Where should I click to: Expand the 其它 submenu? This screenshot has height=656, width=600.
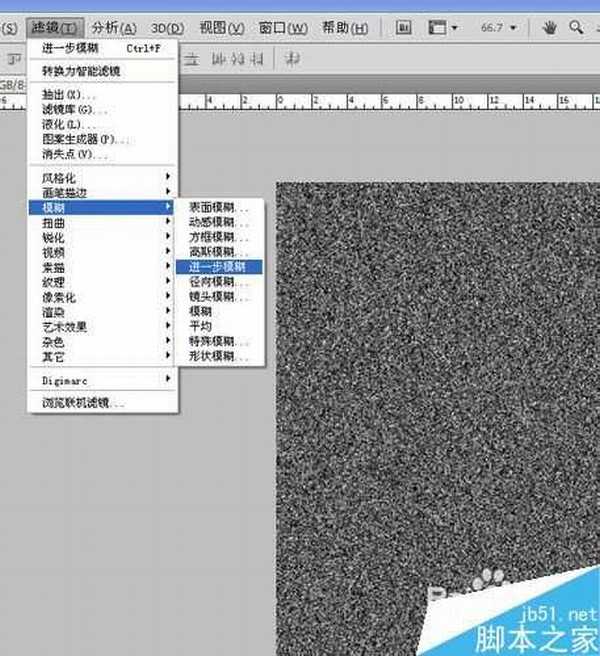pos(103,357)
